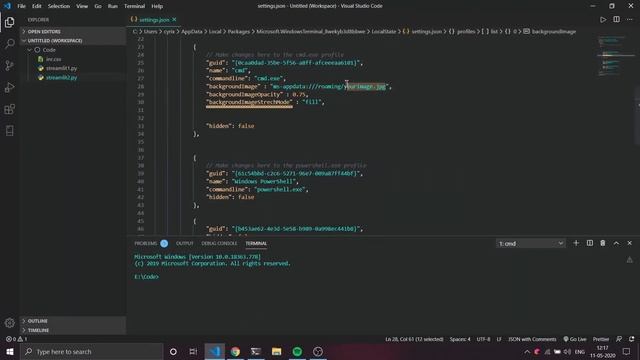Open the OBS icon on taskbar
The width and height of the screenshot is (640, 360).
click(318, 351)
